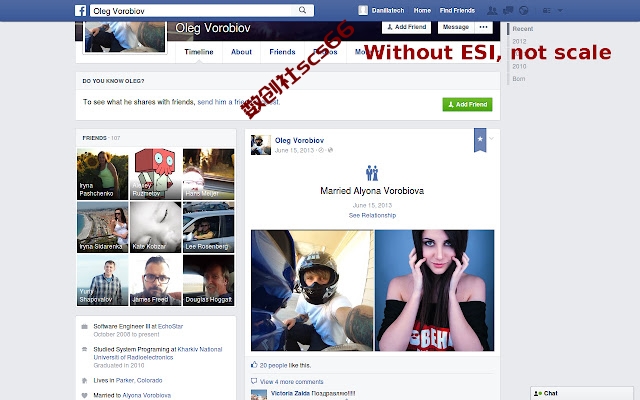Click 'send him a friend request' link
This screenshot has height=400, width=640.
(239, 102)
